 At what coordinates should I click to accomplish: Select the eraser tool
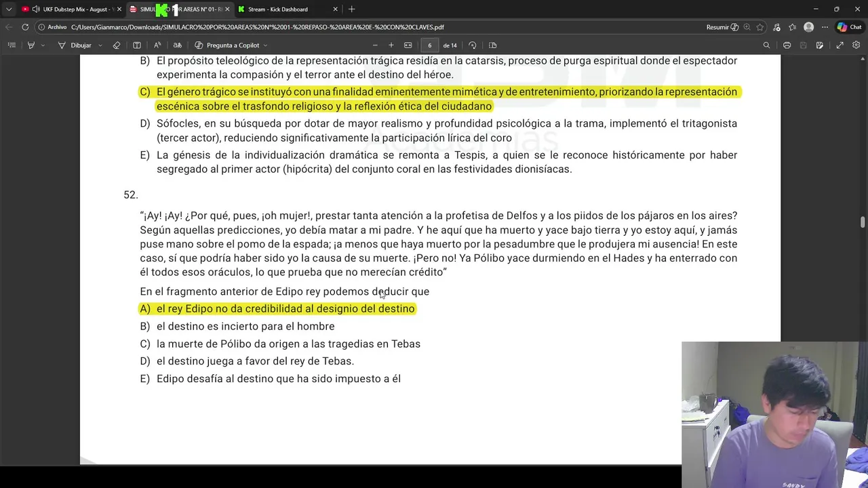coord(117,45)
